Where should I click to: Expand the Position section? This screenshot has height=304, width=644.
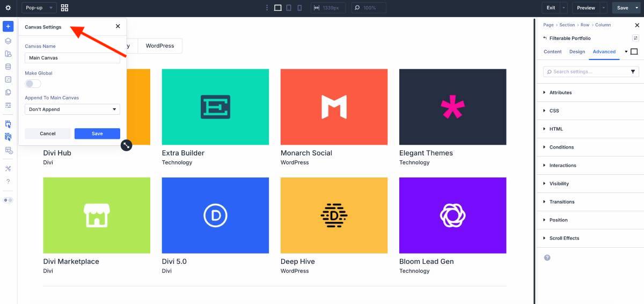click(589, 220)
